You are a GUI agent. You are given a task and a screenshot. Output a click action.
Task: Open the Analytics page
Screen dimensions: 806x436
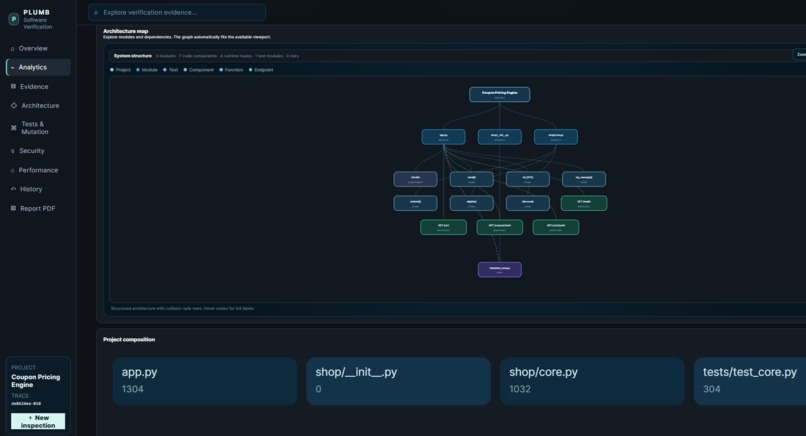click(38, 67)
